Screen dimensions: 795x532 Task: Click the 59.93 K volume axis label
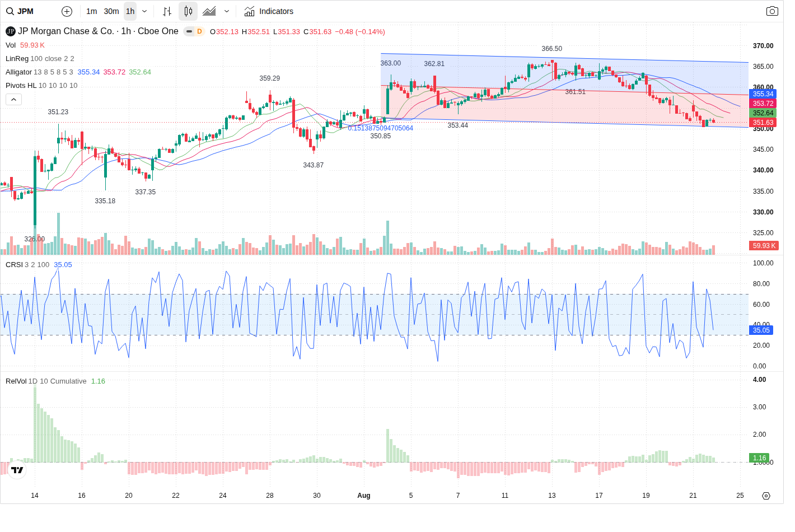click(764, 246)
